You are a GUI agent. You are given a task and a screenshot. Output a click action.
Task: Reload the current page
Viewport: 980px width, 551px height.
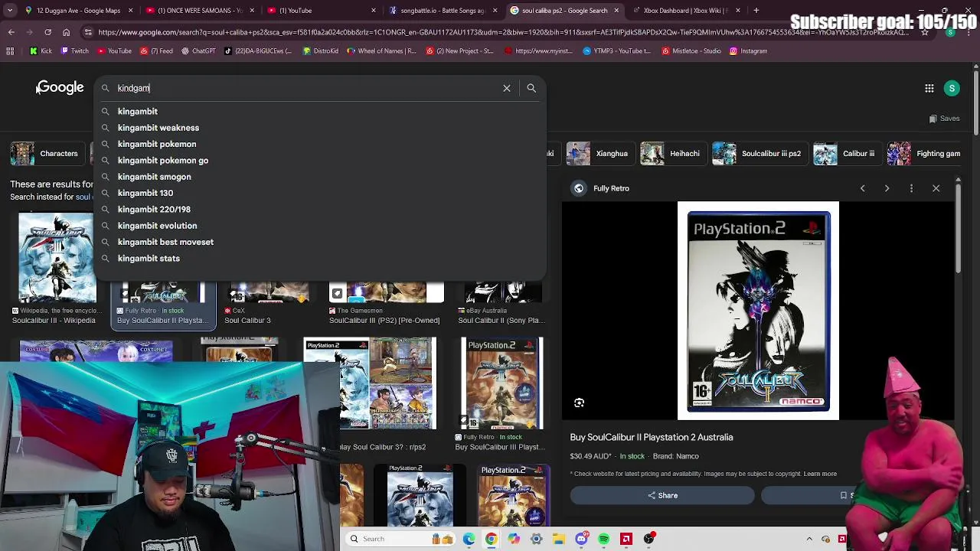(47, 32)
